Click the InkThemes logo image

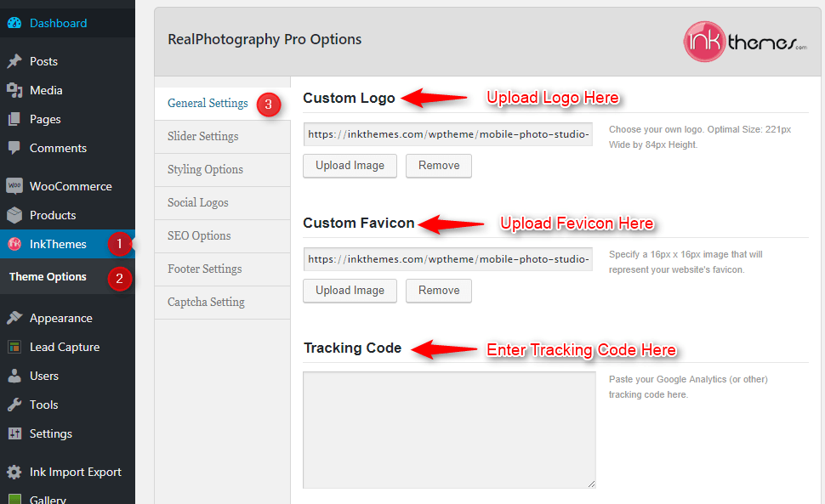pyautogui.click(x=745, y=41)
